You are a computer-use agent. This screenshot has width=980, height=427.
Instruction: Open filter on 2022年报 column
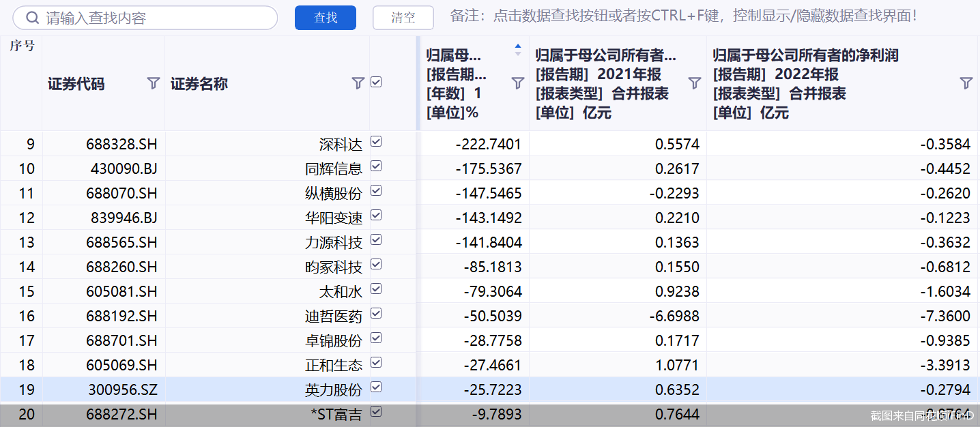click(966, 83)
